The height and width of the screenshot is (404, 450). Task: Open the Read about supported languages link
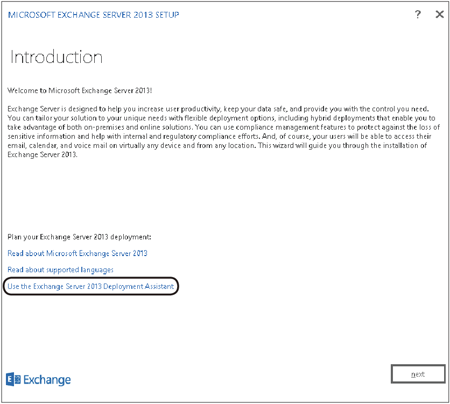pyautogui.click(x=60, y=270)
